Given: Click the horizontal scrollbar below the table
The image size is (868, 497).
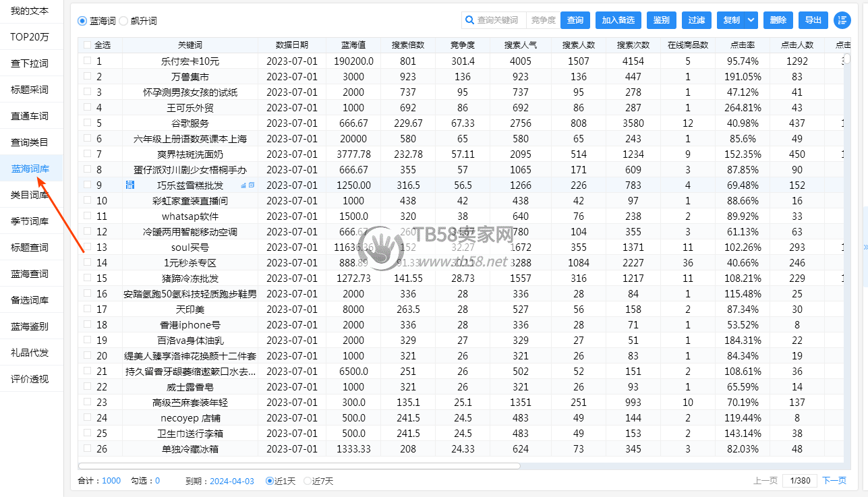Looking at the screenshot, I should point(299,465).
